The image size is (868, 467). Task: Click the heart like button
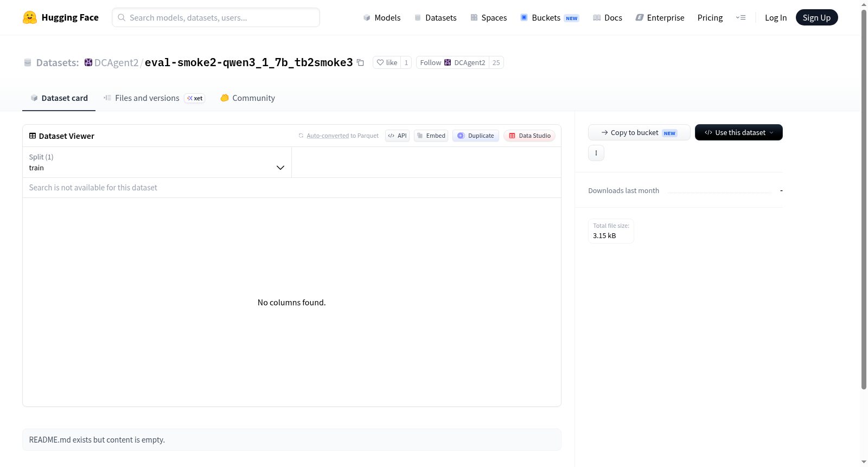[386, 62]
